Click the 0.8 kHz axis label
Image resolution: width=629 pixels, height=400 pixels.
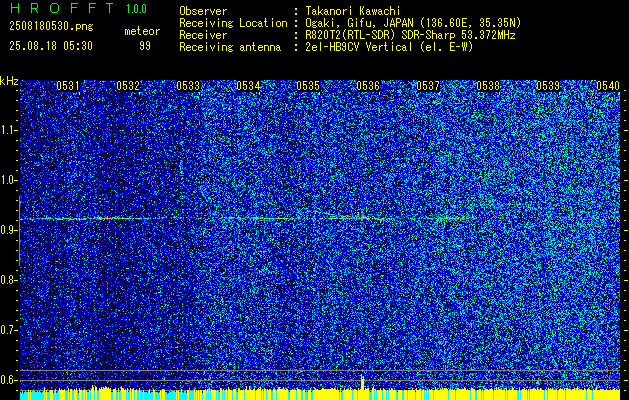pos(8,280)
